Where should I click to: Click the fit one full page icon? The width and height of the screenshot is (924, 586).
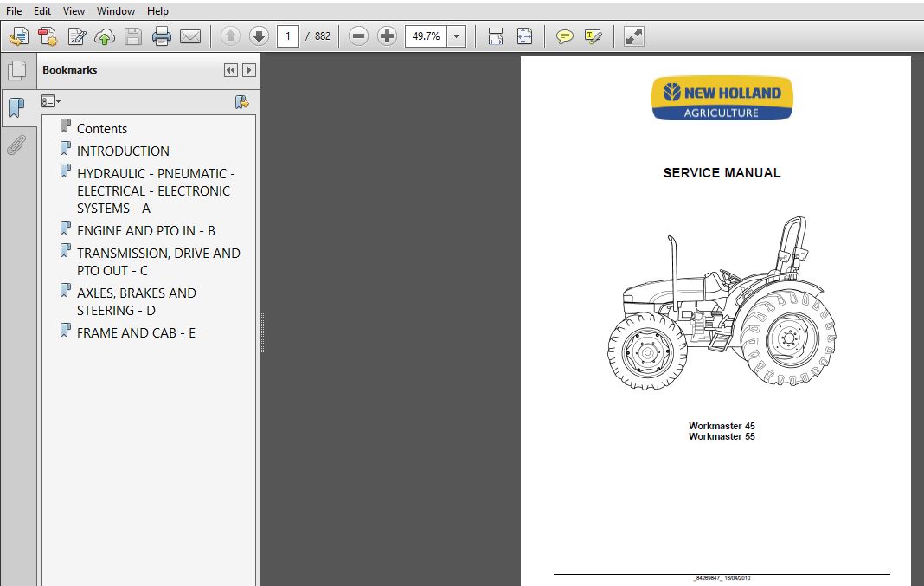tap(524, 36)
